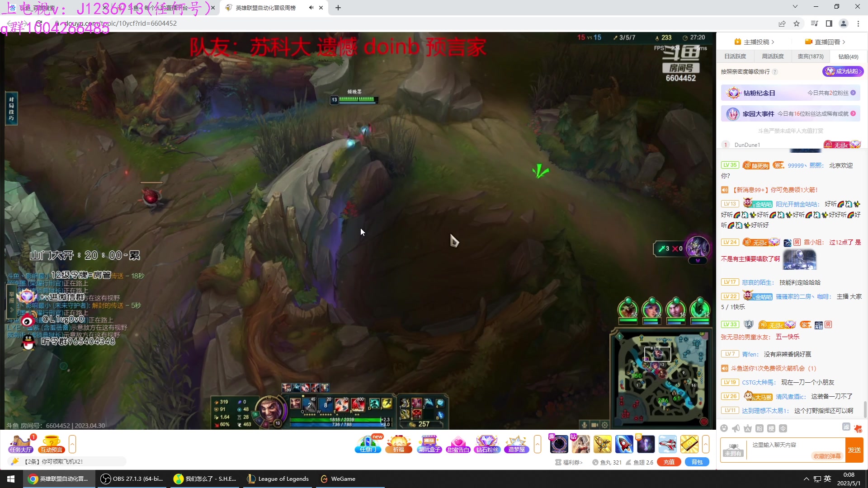Switch to 周活跃度 tab
Image resolution: width=868 pixels, height=488 pixels.
(x=773, y=56)
